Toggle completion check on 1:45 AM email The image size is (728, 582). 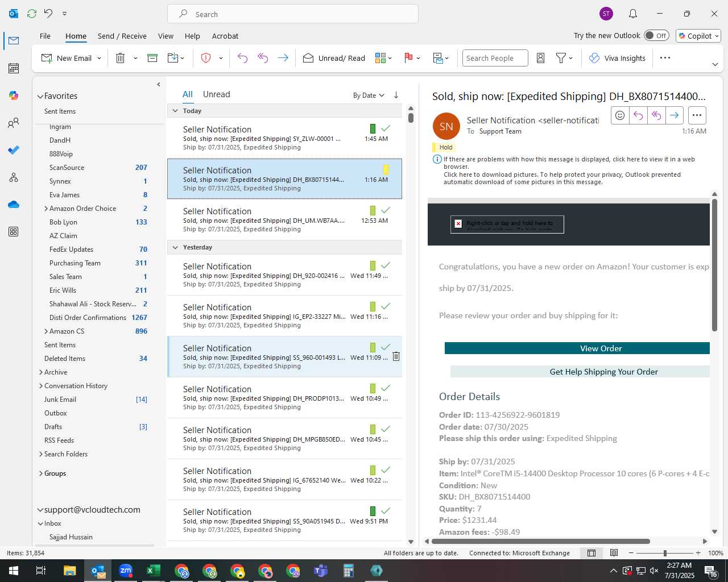(x=386, y=128)
